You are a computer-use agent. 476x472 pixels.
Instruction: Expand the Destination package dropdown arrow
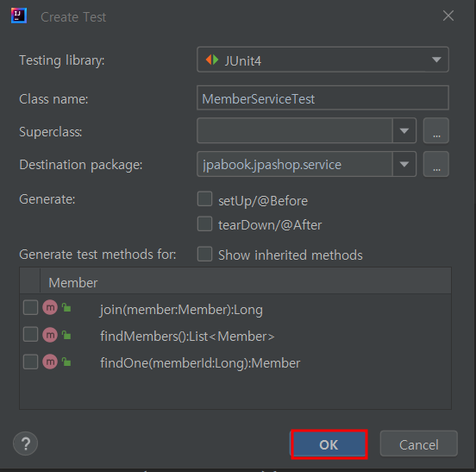(x=404, y=164)
